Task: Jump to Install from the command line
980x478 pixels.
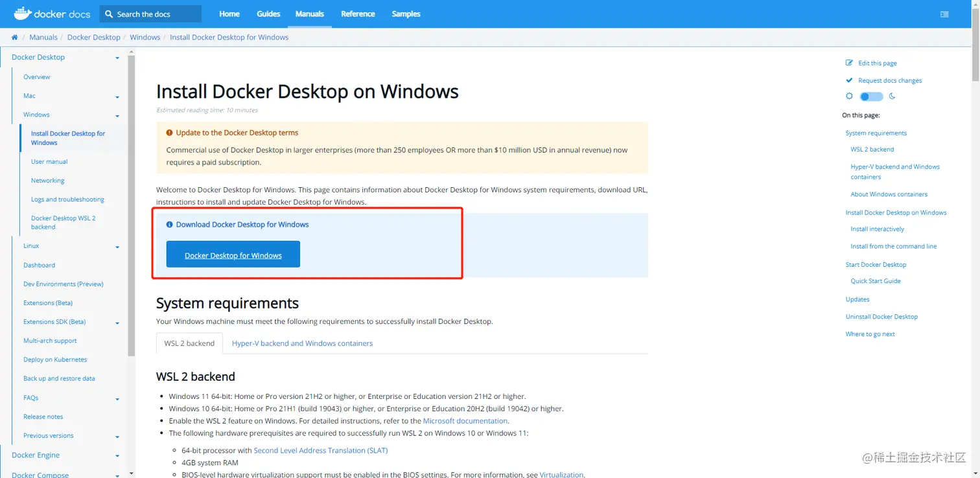Action: click(894, 247)
